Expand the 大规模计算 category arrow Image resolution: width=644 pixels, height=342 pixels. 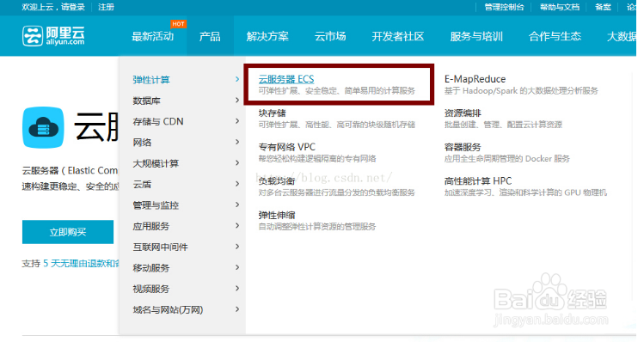[237, 162]
